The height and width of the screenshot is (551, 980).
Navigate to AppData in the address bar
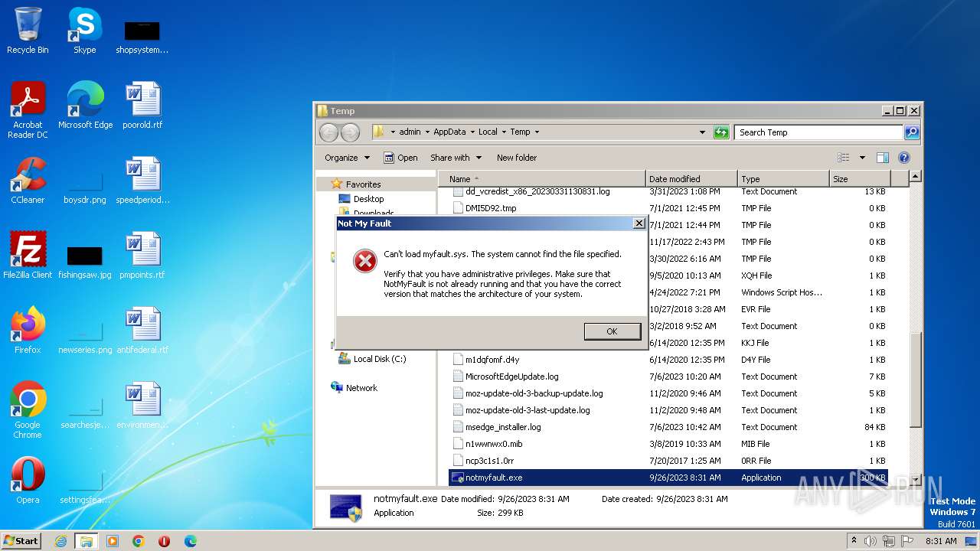coord(449,132)
